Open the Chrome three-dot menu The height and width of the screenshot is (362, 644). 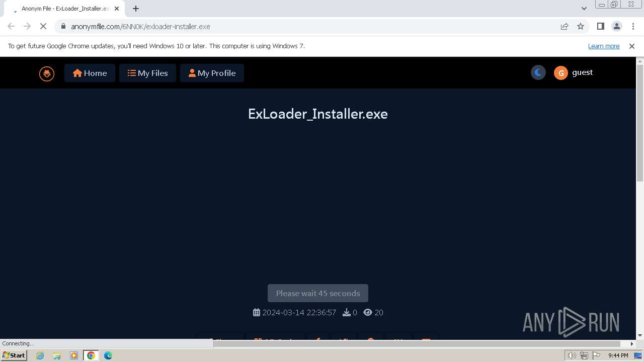coord(633,26)
